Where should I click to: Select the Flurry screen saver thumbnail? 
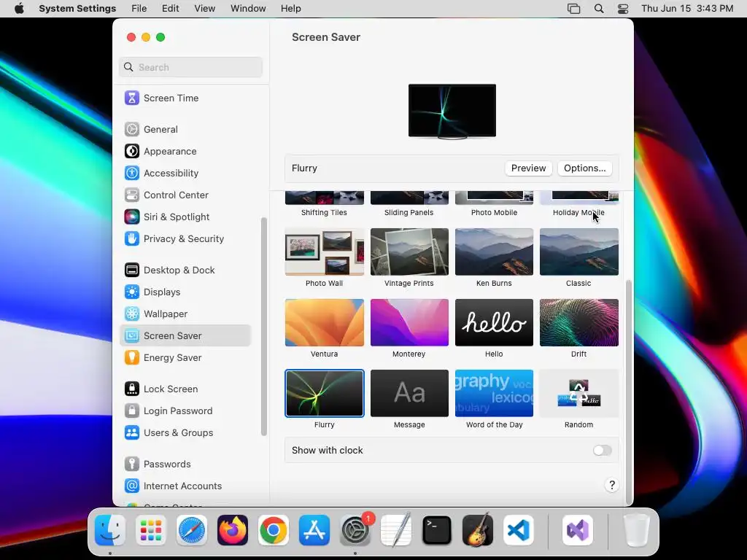325,393
